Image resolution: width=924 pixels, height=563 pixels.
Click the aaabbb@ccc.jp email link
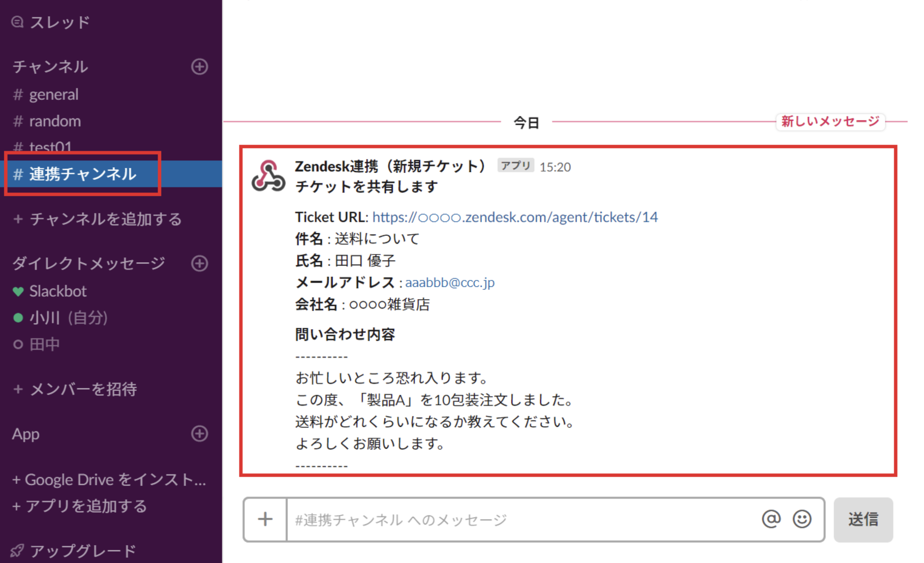click(450, 283)
